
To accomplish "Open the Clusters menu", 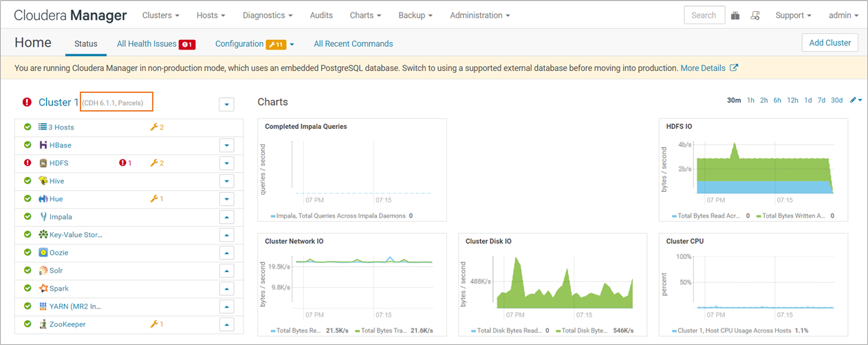I will [161, 15].
